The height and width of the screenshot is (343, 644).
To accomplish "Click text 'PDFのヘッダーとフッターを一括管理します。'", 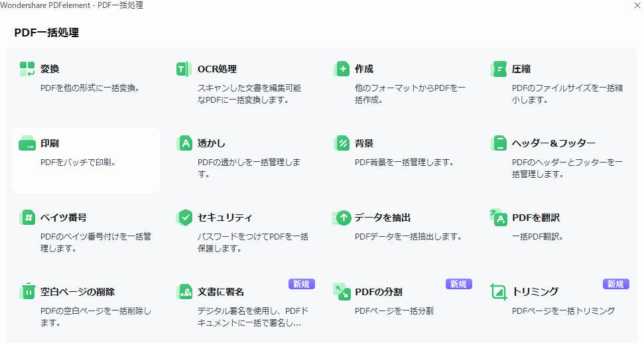I will click(567, 169).
